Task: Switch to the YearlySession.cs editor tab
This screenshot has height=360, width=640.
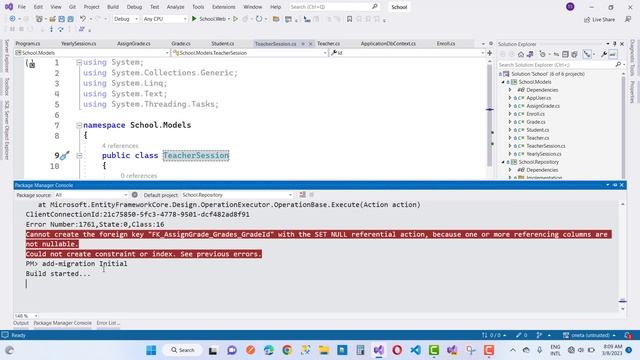Action: (78, 44)
